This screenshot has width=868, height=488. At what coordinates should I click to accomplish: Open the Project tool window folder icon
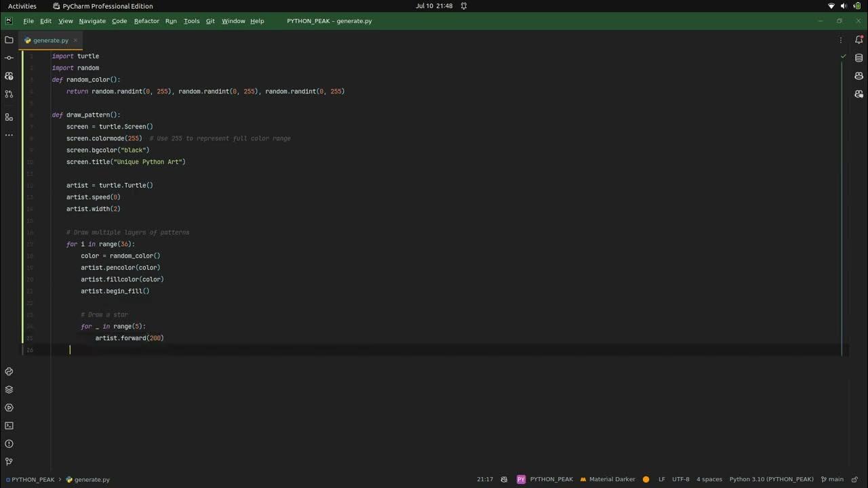tap(9, 40)
